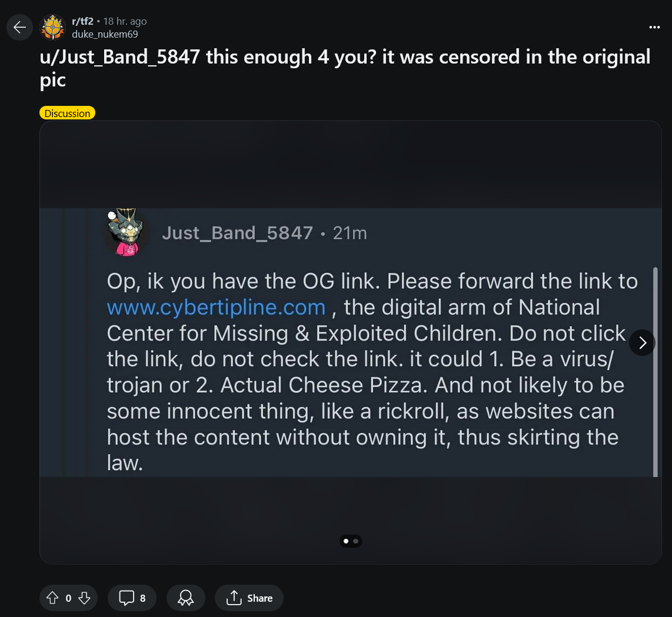Viewport: 672px width, 617px height.
Task: Filter by the Discussion flair tag
Action: (x=67, y=113)
